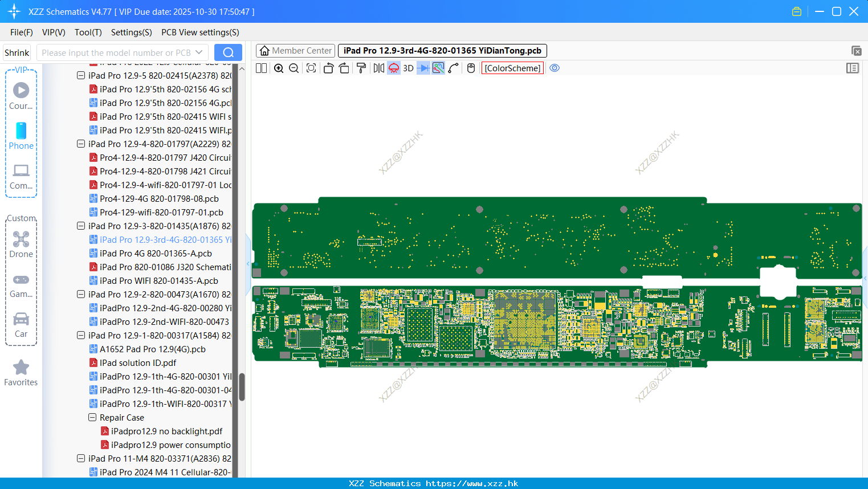This screenshot has width=868, height=489.
Task: Select the Computer sidebar category
Action: pyautogui.click(x=21, y=176)
